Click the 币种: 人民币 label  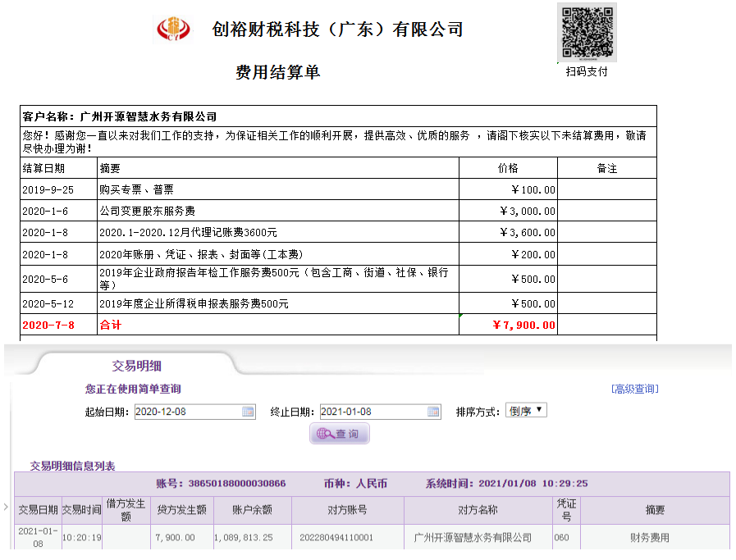355,484
